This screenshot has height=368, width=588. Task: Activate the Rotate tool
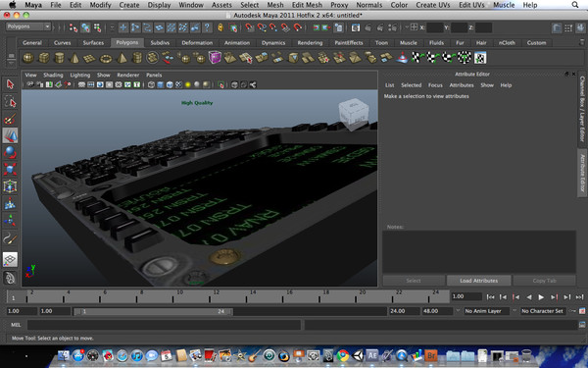coord(10,152)
